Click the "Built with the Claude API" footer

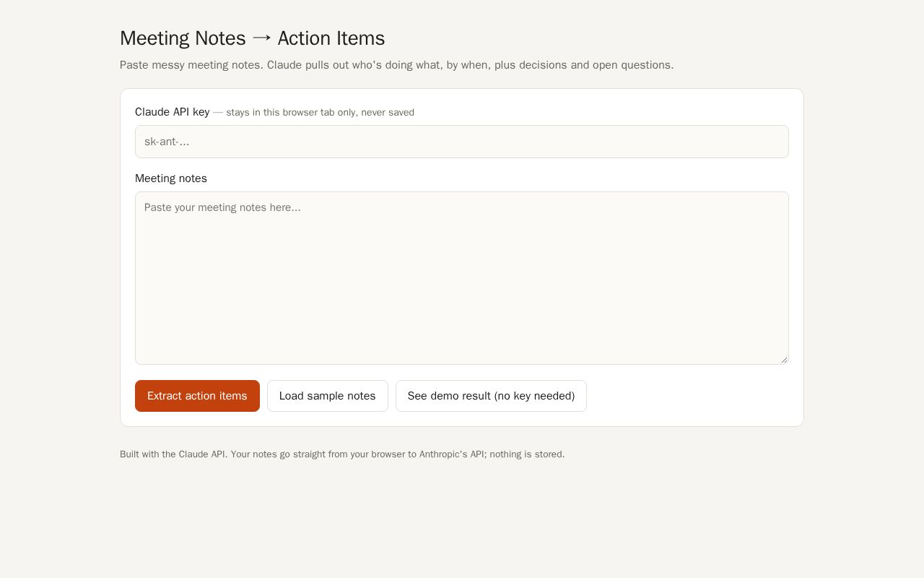pyautogui.click(x=342, y=454)
